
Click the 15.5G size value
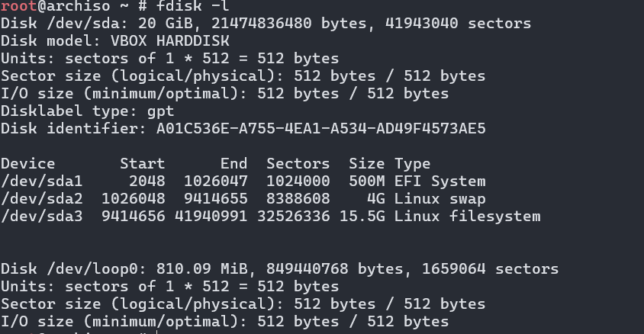[362, 217]
